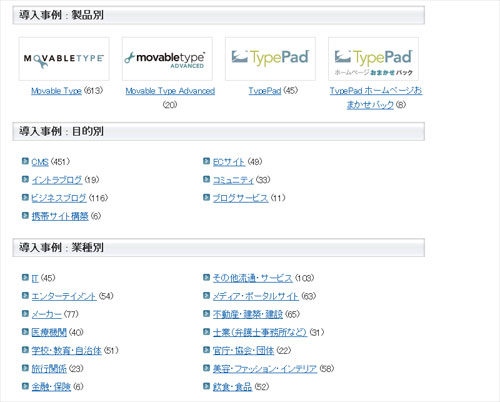Click the 導入事例:製品別 section heading
This screenshot has height=402, width=500.
pyautogui.click(x=219, y=15)
